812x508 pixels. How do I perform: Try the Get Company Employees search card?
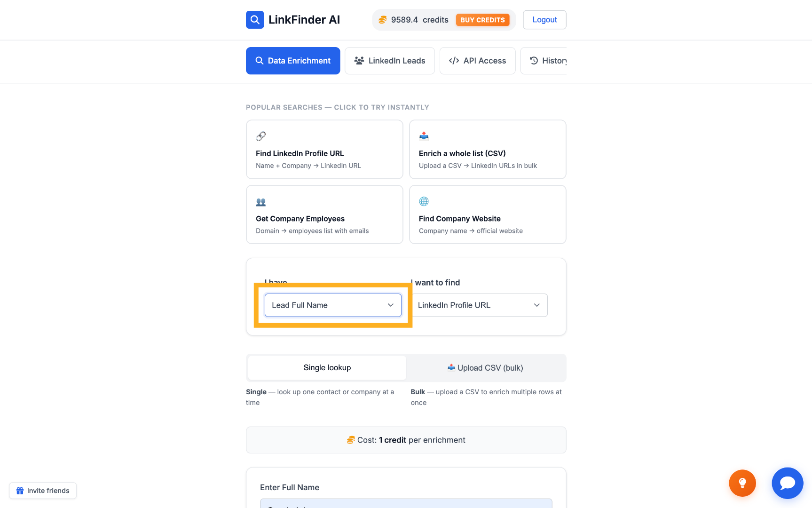(x=324, y=214)
